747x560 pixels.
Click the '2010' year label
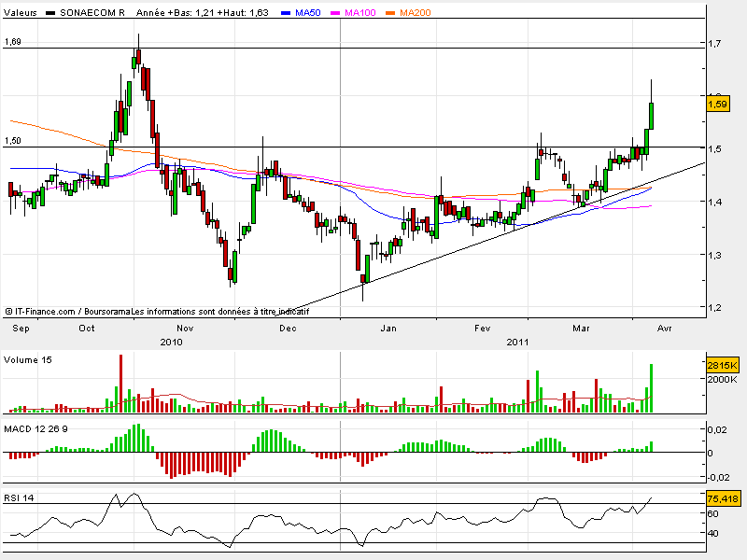pos(172,342)
